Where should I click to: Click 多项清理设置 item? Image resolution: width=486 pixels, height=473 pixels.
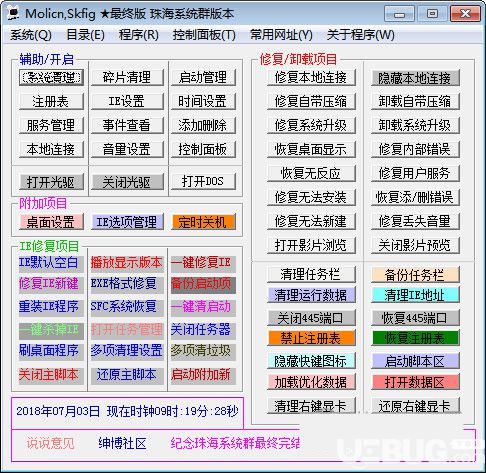coord(127,351)
